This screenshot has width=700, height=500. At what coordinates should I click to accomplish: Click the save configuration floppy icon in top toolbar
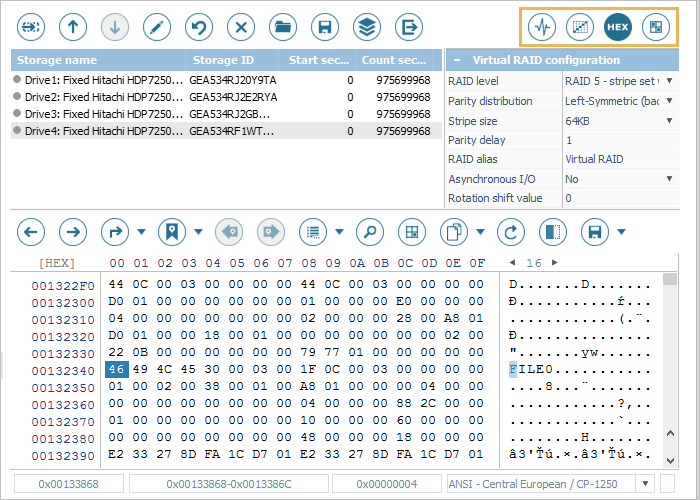click(x=323, y=26)
